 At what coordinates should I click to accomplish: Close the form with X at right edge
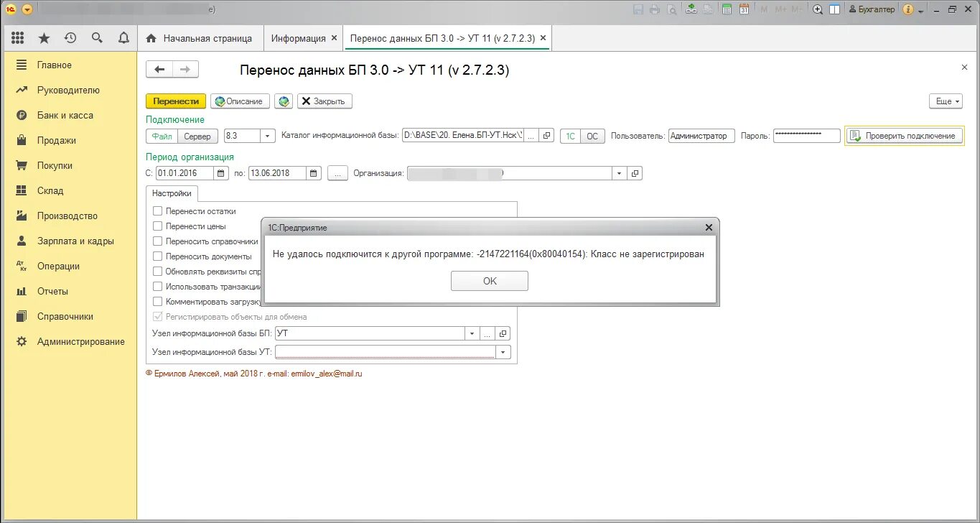(x=964, y=67)
